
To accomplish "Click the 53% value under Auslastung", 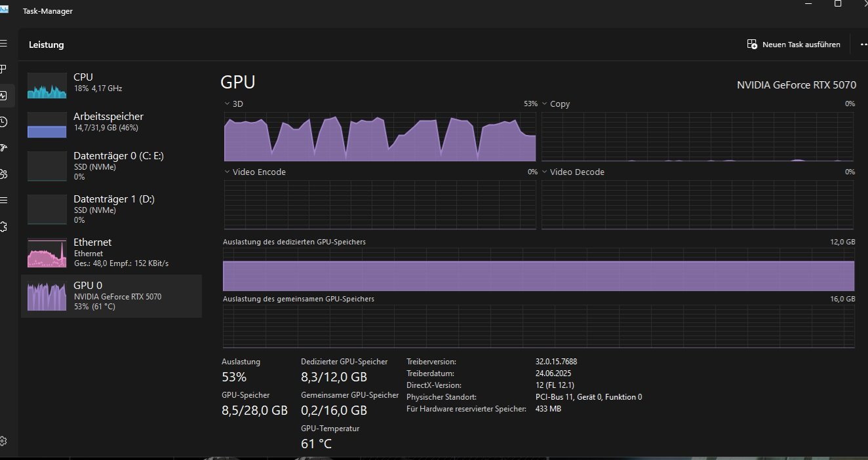I will pyautogui.click(x=234, y=377).
